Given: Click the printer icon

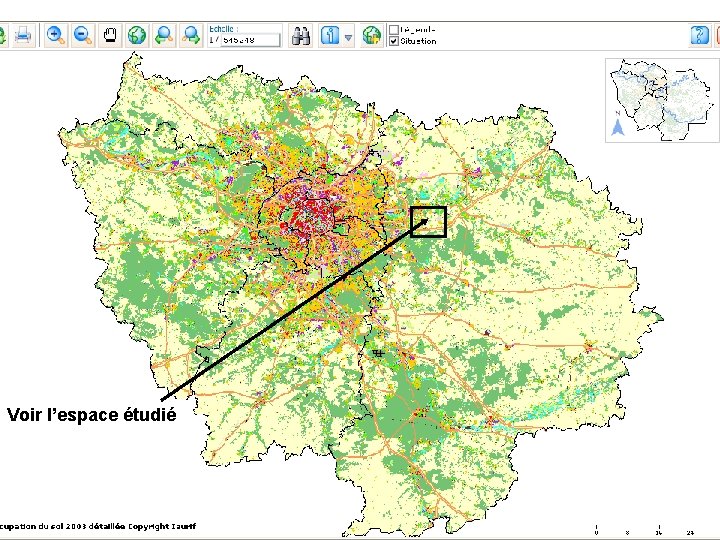Looking at the screenshot, I should point(23,35).
